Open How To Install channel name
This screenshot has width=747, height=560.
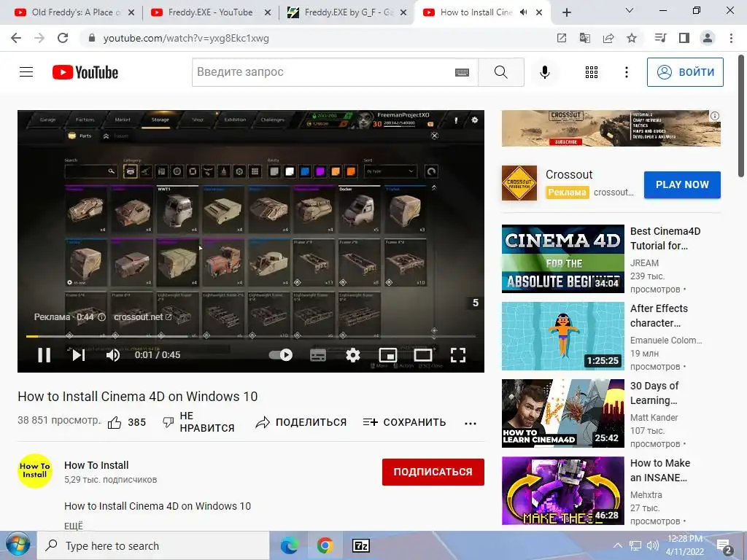[96, 465]
